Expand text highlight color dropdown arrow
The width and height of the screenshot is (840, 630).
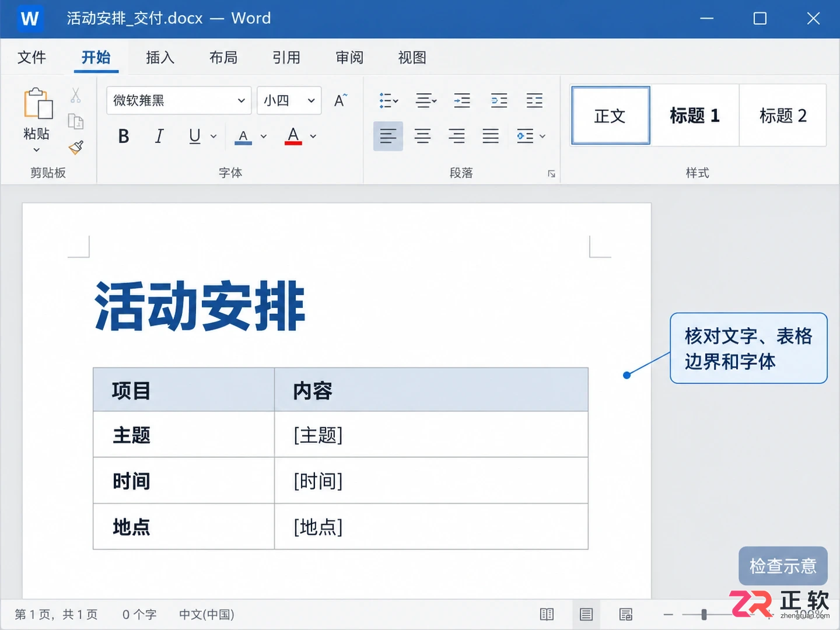[264, 136]
